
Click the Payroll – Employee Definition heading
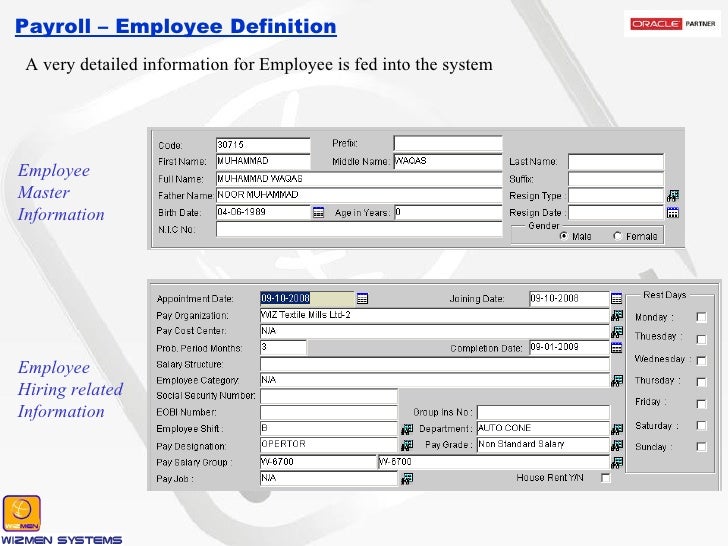pos(176,26)
